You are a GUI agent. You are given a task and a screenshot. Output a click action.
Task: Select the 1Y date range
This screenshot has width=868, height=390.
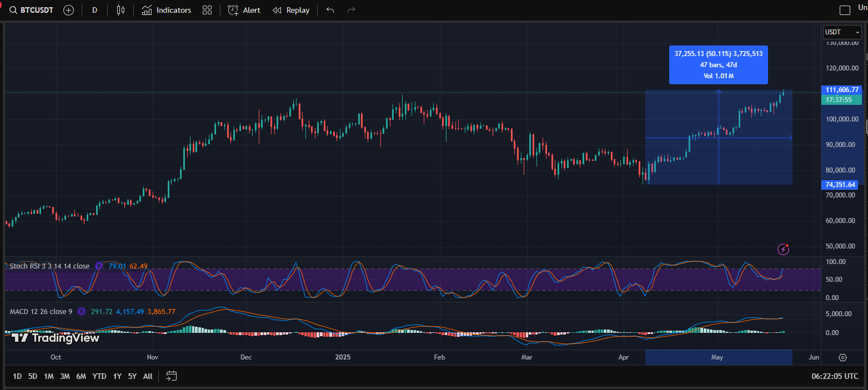tap(117, 376)
